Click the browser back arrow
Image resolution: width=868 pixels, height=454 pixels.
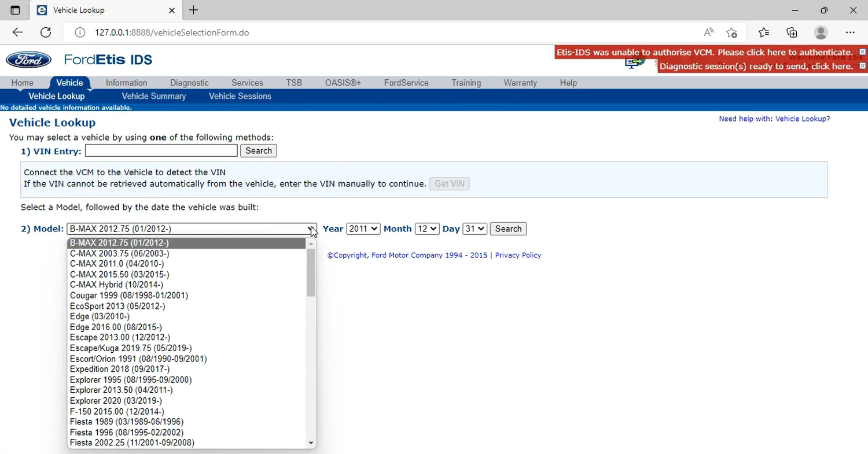coord(18,32)
